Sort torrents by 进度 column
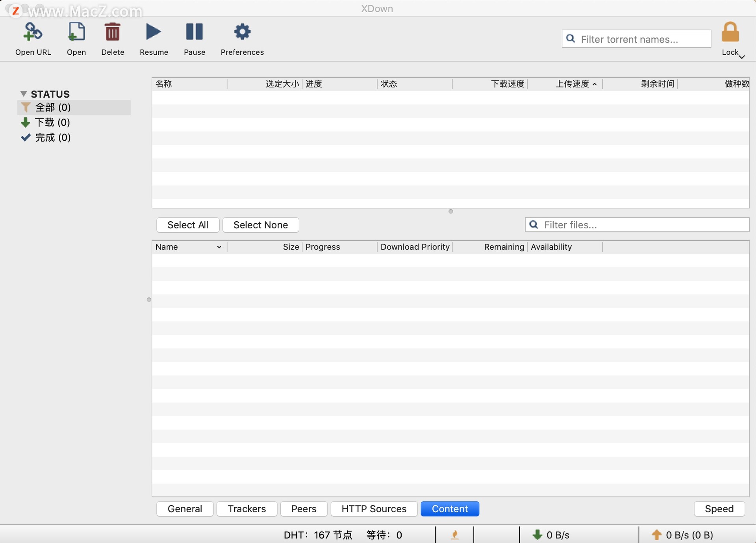This screenshot has height=543, width=756. [339, 84]
